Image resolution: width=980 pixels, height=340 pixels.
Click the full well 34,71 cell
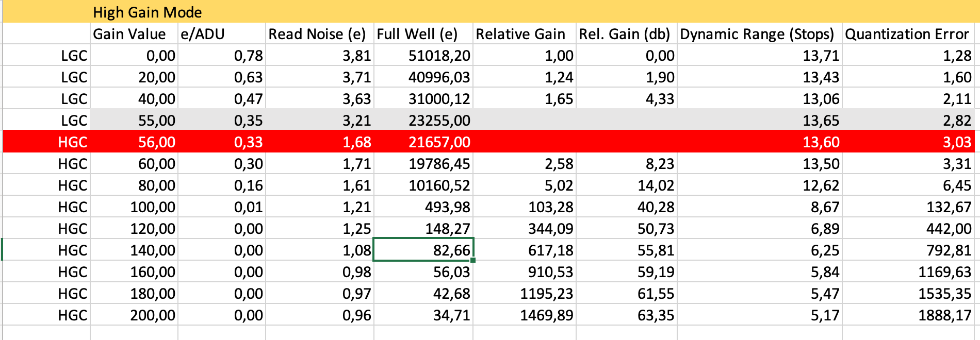pos(423,315)
